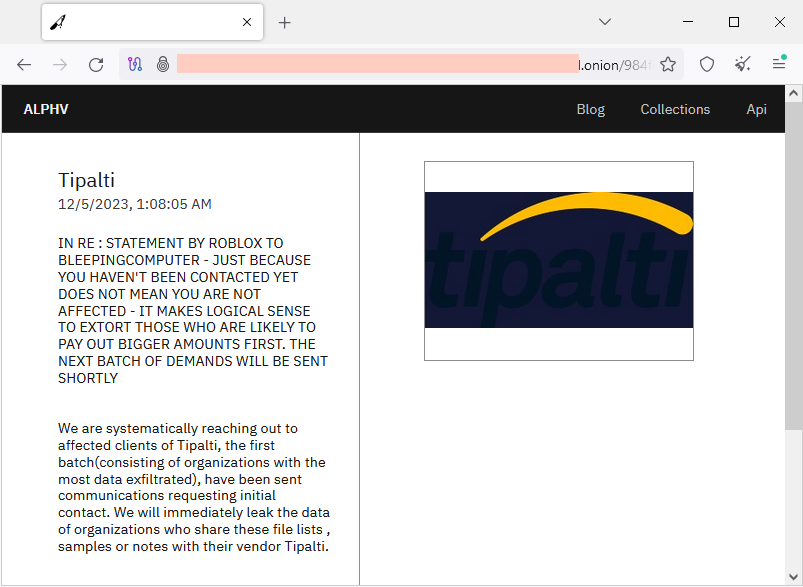
Task: Open the Tor circuit display icon
Action: pos(135,65)
